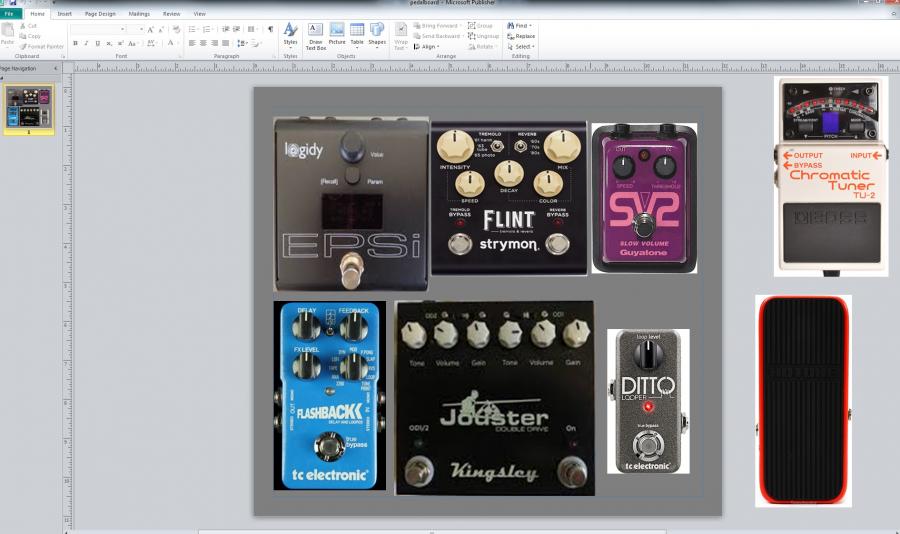Viewport: 900px width, 534px height.
Task: Select the Flint strymon pedal image
Action: (509, 198)
